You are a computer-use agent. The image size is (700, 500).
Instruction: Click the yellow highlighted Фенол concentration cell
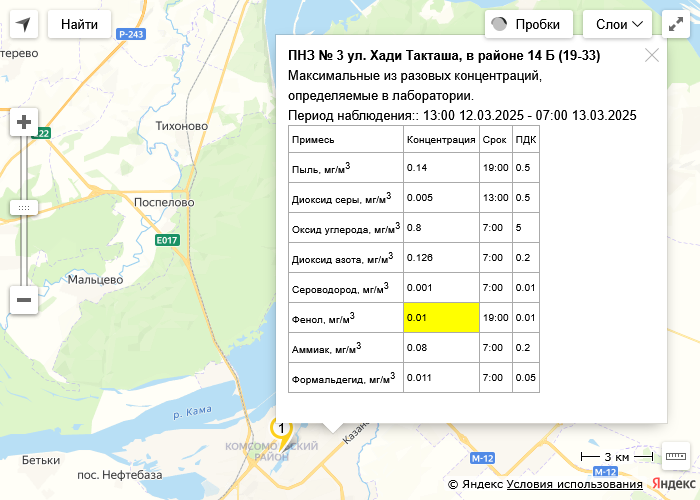tap(441, 317)
